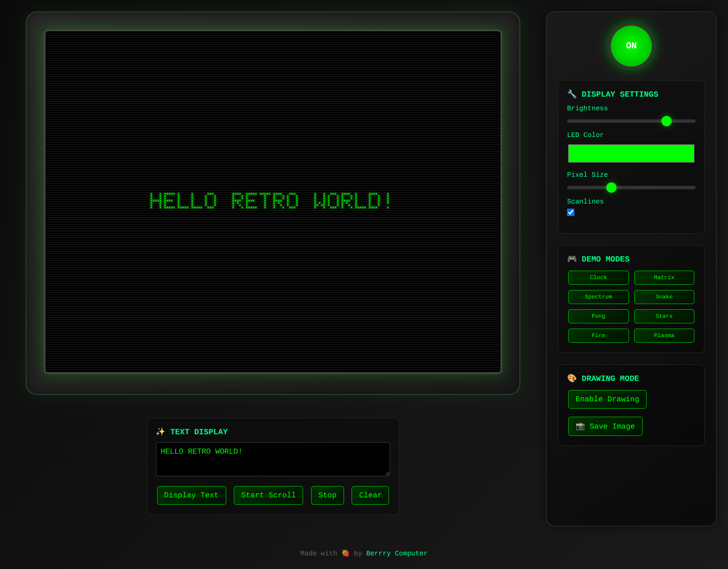Click the sparkles icon by Text Display
Image resolution: width=728 pixels, height=569 pixels.
tap(160, 431)
